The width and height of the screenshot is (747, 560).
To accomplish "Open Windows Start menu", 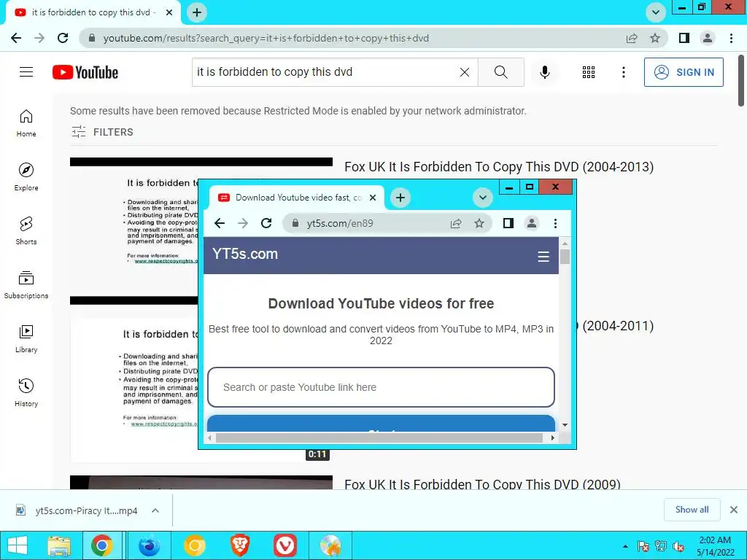I will (18, 545).
